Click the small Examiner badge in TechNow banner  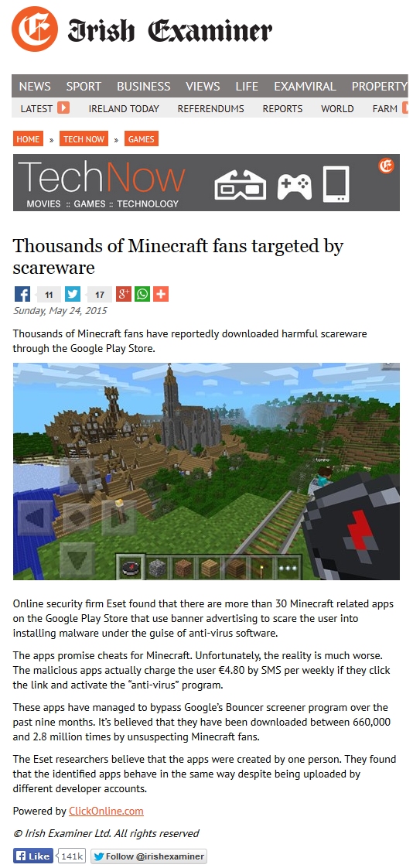(386, 166)
